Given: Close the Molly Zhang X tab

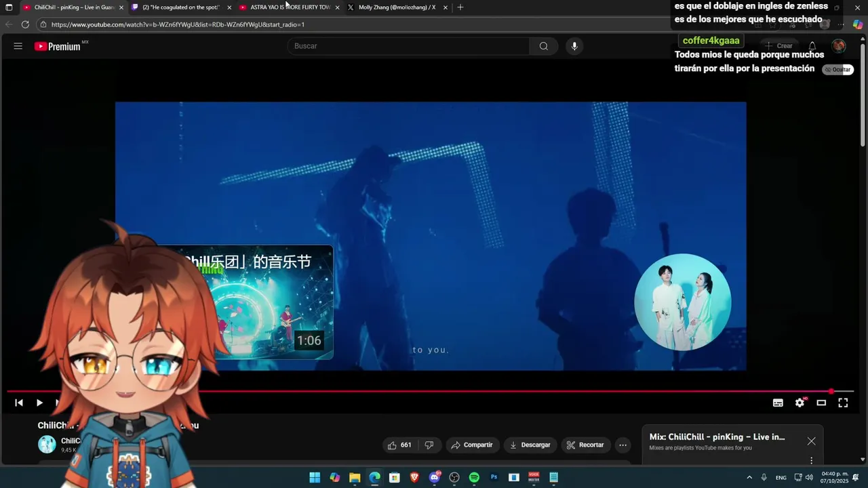Looking at the screenshot, I should tap(446, 7).
